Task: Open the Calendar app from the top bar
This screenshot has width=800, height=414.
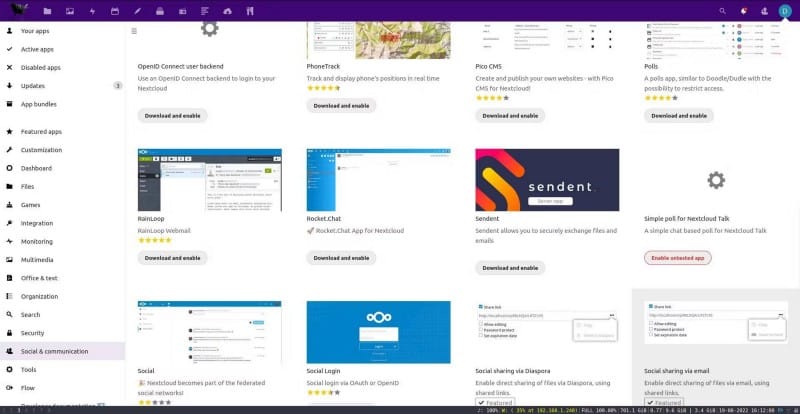Action: (115, 11)
